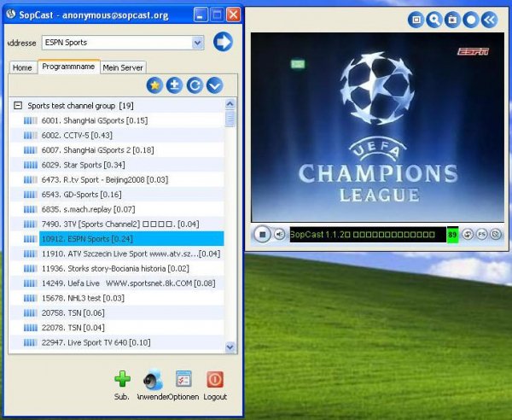Click the refresh icon in the player control bar
Screen dimensions: 512x420
[x=468, y=234]
